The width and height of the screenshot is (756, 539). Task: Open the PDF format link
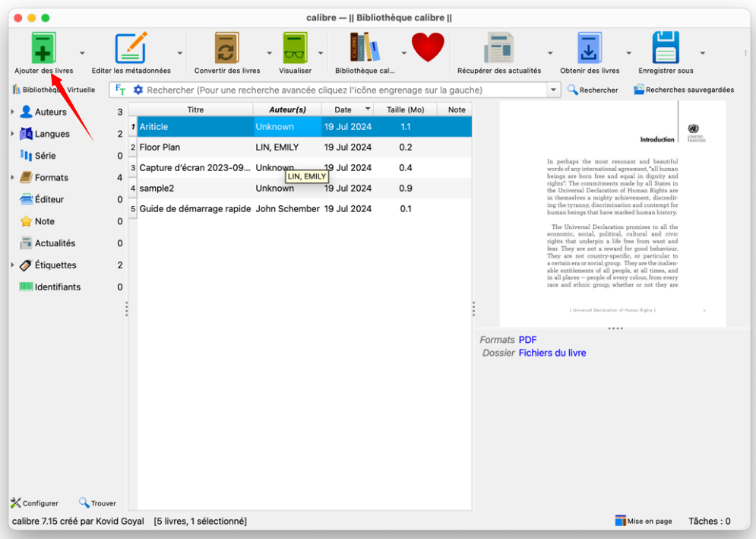click(527, 340)
